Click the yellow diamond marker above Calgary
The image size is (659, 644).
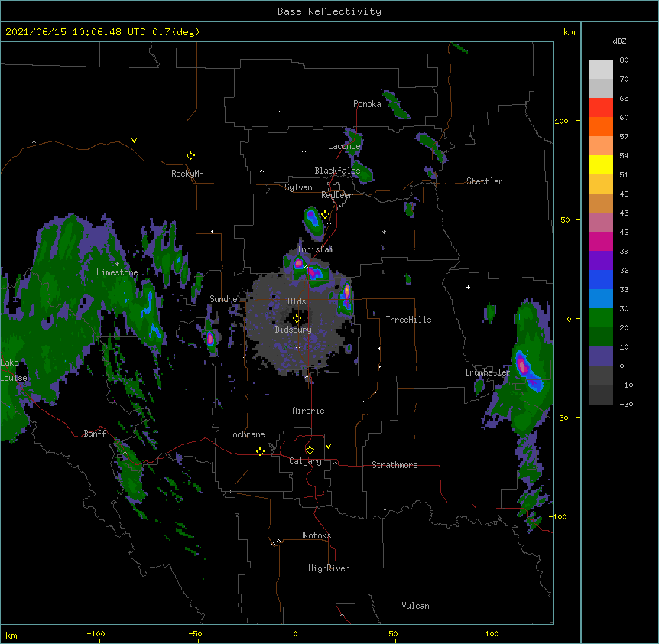coord(310,450)
